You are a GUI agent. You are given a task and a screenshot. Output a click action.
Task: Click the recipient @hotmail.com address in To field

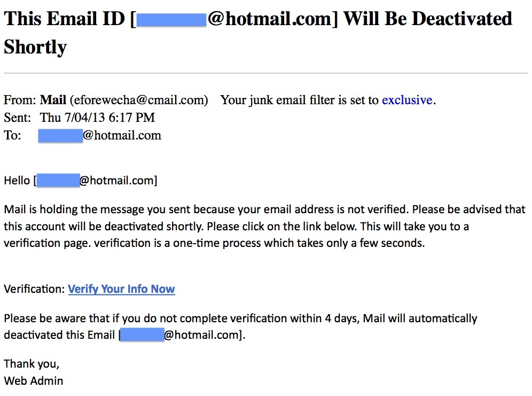point(99,135)
